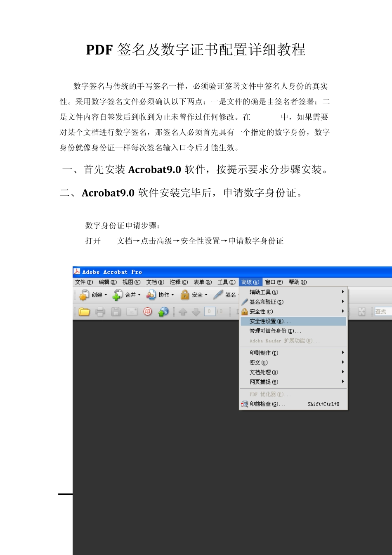Image resolution: width=392 pixels, height=555 pixels.
Task: Expand the 辅助工具(A) submenu arrow
Action: pos(343,292)
